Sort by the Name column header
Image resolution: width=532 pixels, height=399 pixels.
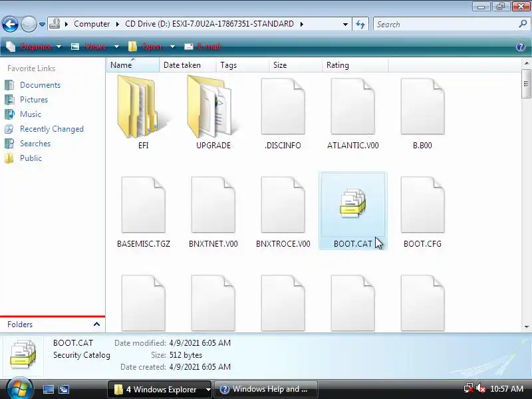pyautogui.click(x=132, y=65)
